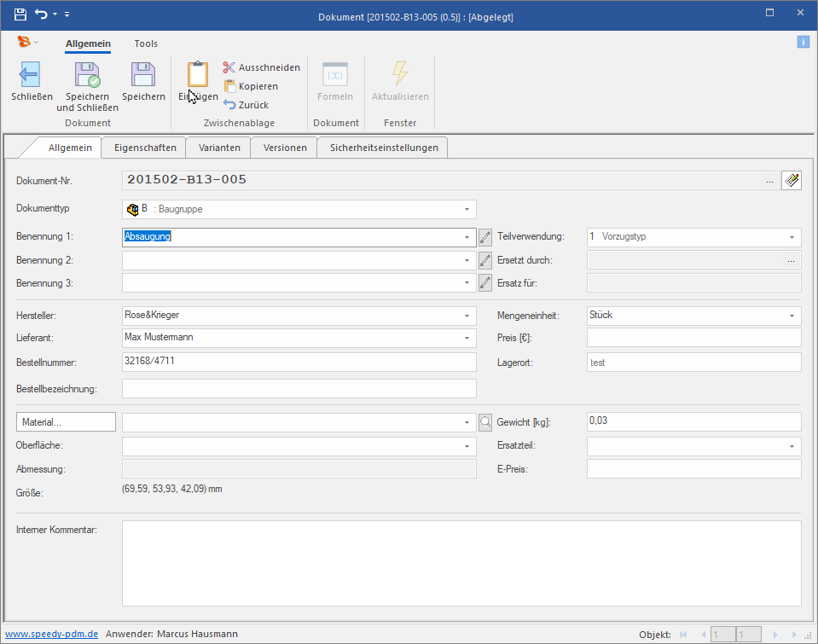Click the Speichern floppy disk icon
The width and height of the screenshot is (818, 644).
click(x=142, y=75)
